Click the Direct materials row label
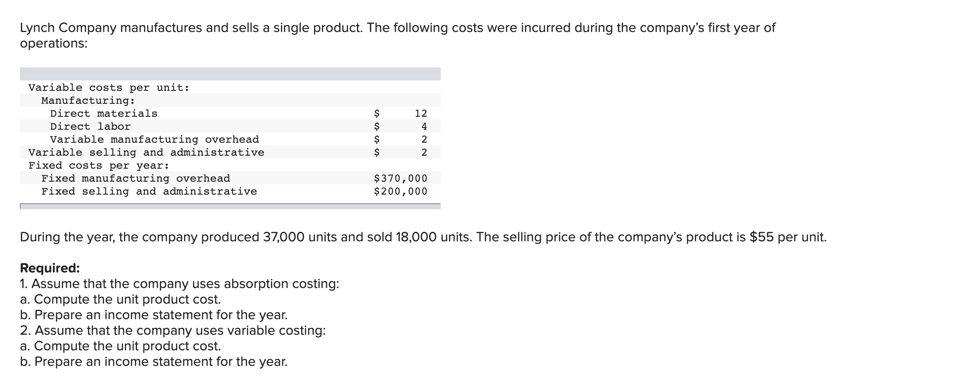Image resolution: width=980 pixels, height=378 pixels. 104,113
